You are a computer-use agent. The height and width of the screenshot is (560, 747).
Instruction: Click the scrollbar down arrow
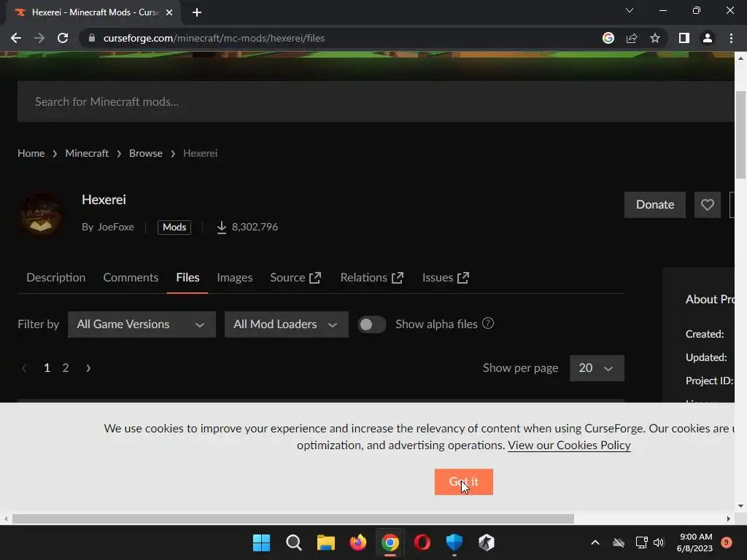pos(740,506)
